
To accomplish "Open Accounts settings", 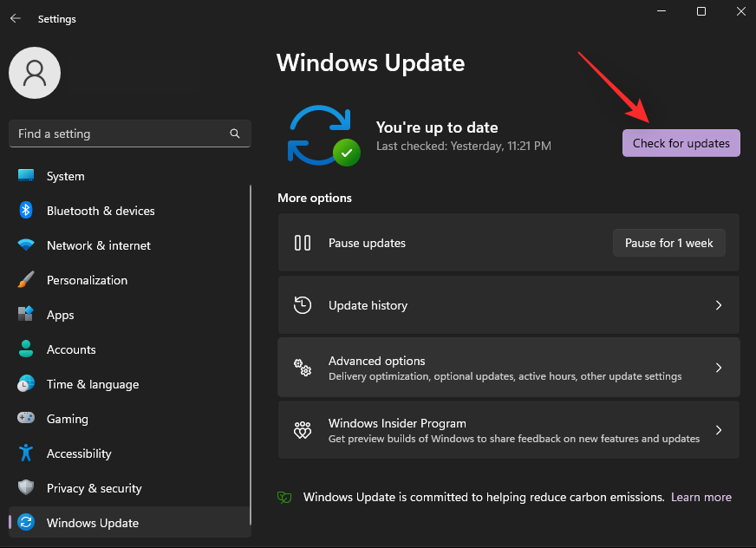I will (26, 349).
